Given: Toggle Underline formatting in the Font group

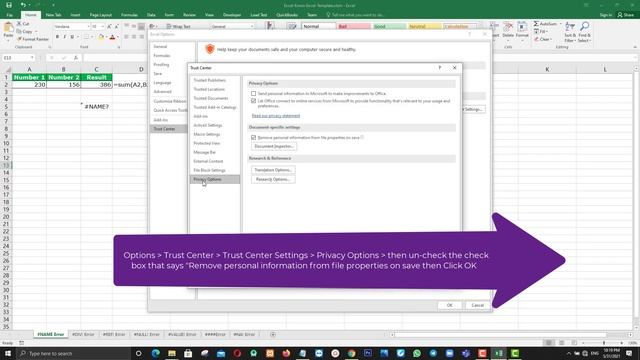Looking at the screenshot, I should pos(72,37).
